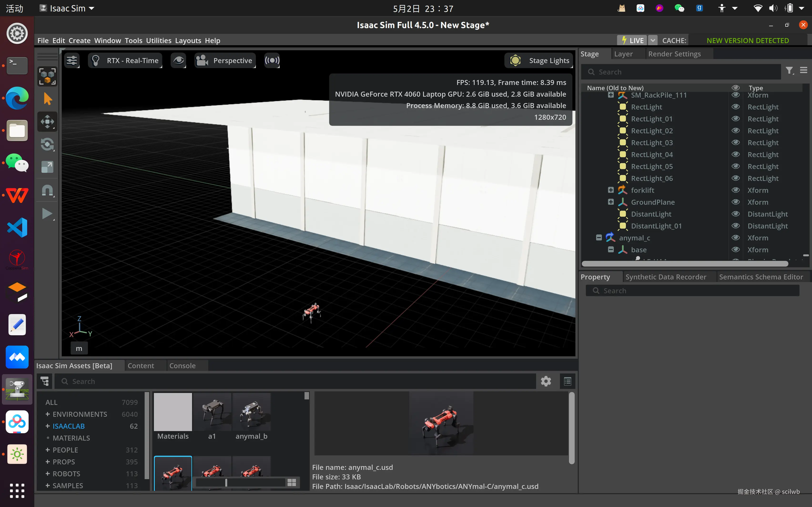Open asset browser gear settings

[x=546, y=381]
